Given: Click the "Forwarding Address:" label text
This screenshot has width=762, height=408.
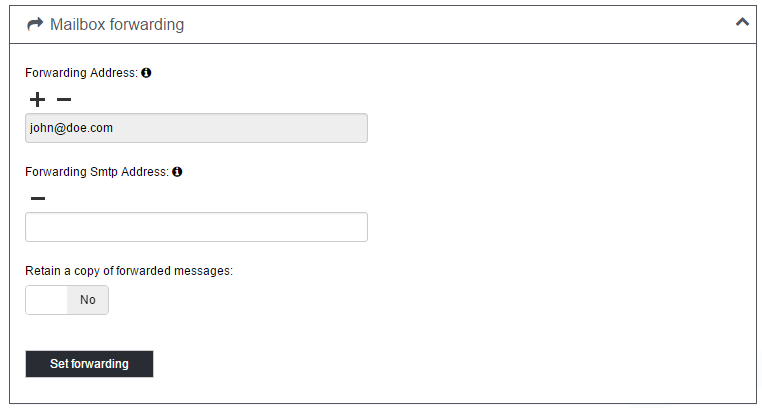Looking at the screenshot, I should coord(81,73).
